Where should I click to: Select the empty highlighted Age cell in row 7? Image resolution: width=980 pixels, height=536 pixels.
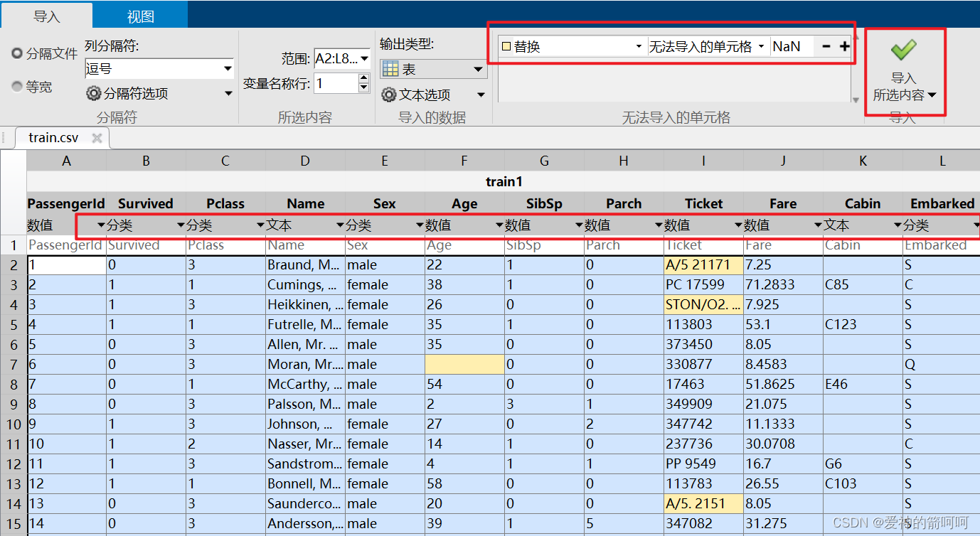coord(465,365)
